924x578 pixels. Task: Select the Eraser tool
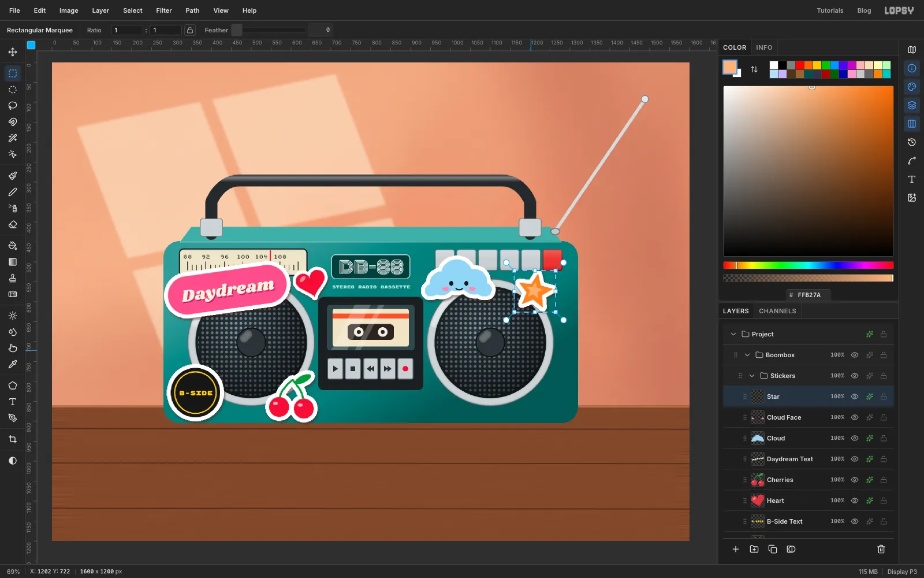point(13,224)
